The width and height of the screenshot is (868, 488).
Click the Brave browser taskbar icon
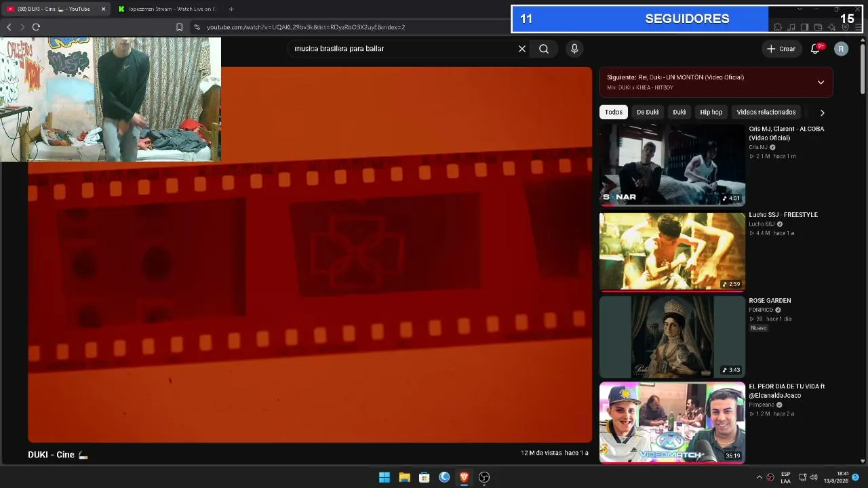click(x=464, y=477)
